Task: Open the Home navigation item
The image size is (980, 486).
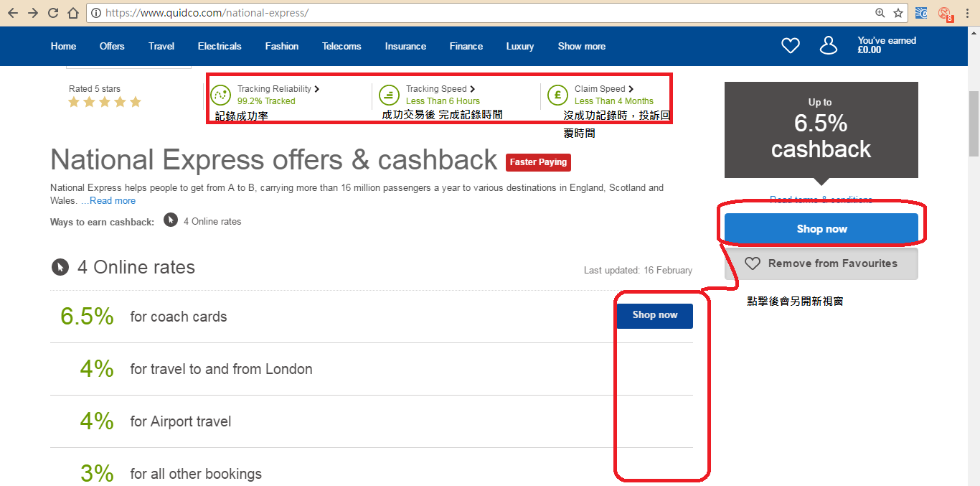Action: (x=63, y=46)
